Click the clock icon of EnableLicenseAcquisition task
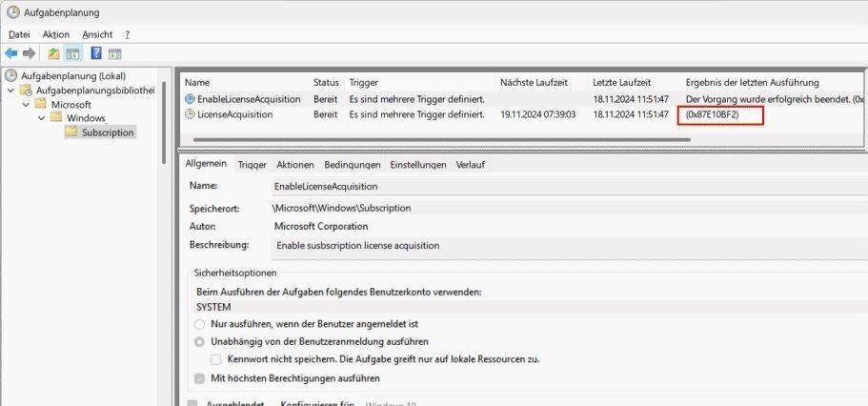The width and height of the screenshot is (868, 406). pos(190,99)
